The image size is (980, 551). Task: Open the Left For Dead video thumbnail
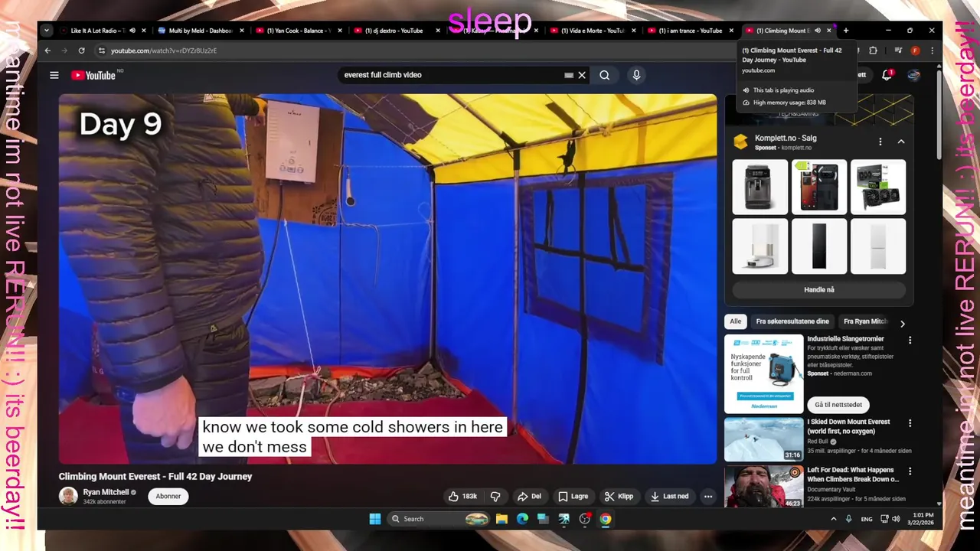click(x=764, y=487)
